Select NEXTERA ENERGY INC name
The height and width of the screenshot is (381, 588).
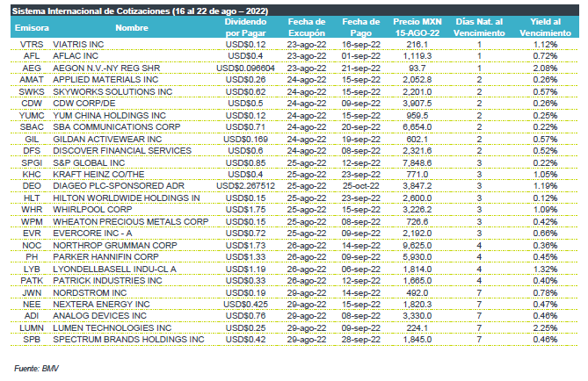(x=101, y=305)
